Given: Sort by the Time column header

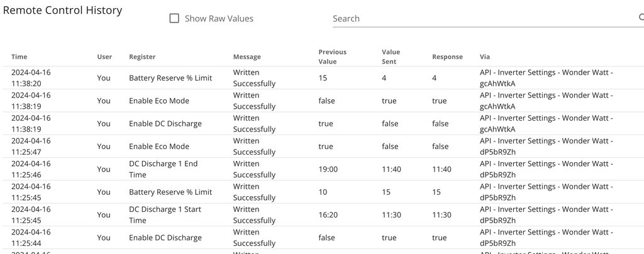Looking at the screenshot, I should (x=19, y=57).
